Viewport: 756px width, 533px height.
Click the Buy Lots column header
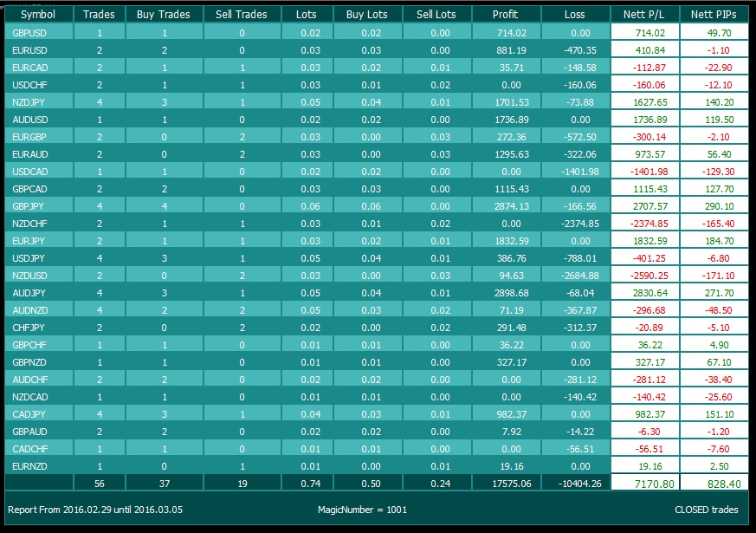pyautogui.click(x=367, y=15)
